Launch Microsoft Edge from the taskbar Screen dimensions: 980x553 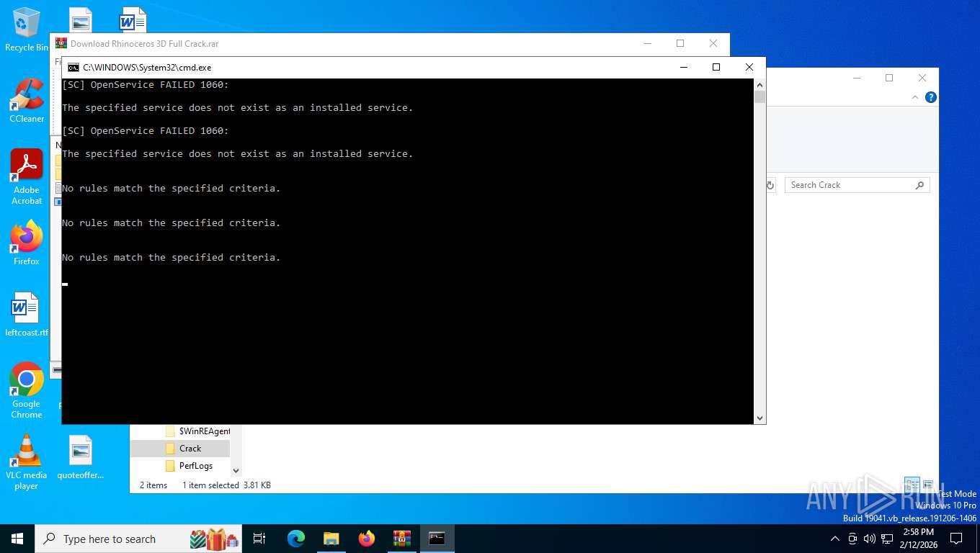click(x=295, y=539)
